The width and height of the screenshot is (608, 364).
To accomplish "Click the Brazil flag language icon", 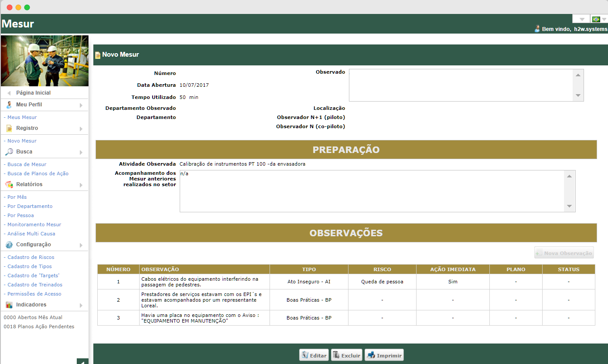I will [596, 19].
